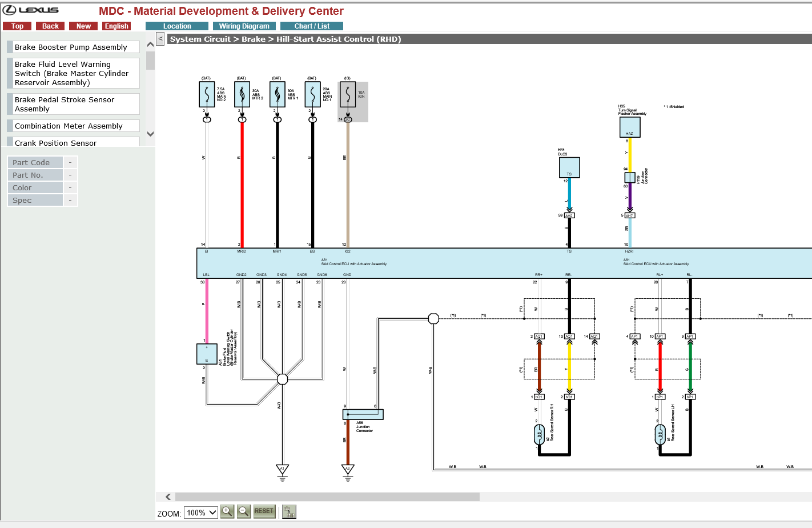Click the Lexus logo
This screenshot has height=528, width=812.
31,10
